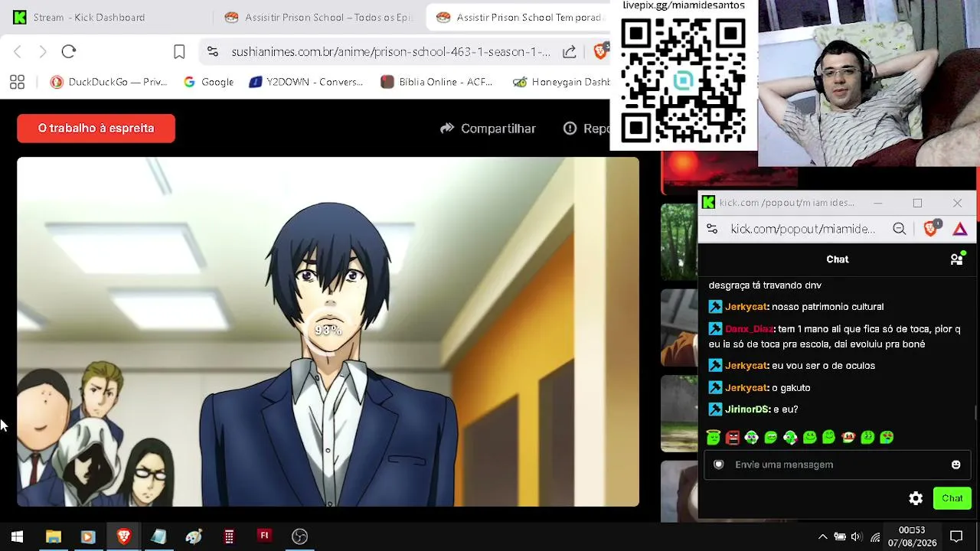The width and height of the screenshot is (980, 551).
Task: Open the Honeygain Dashboard bookmark
Action: (561, 82)
